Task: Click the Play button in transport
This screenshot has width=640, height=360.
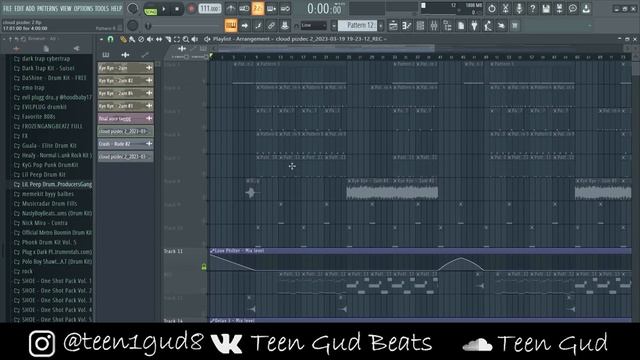Action: (x=164, y=9)
